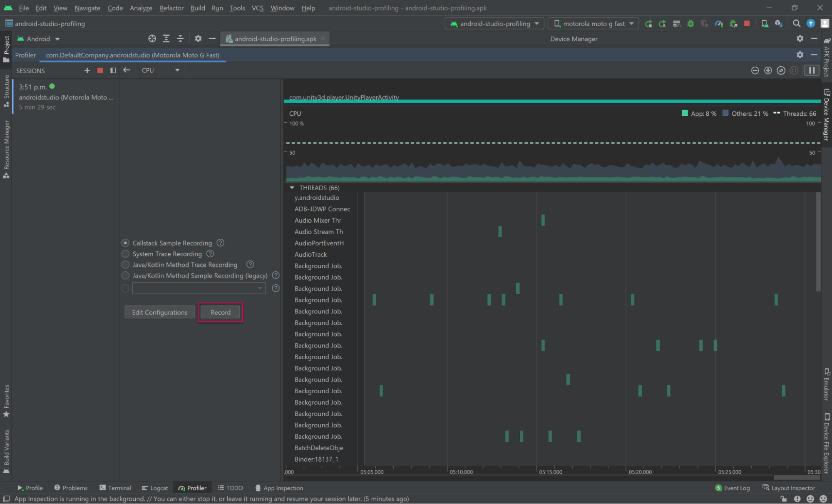Click the Debug app bug icon
The width and height of the screenshot is (832, 504).
click(x=690, y=24)
